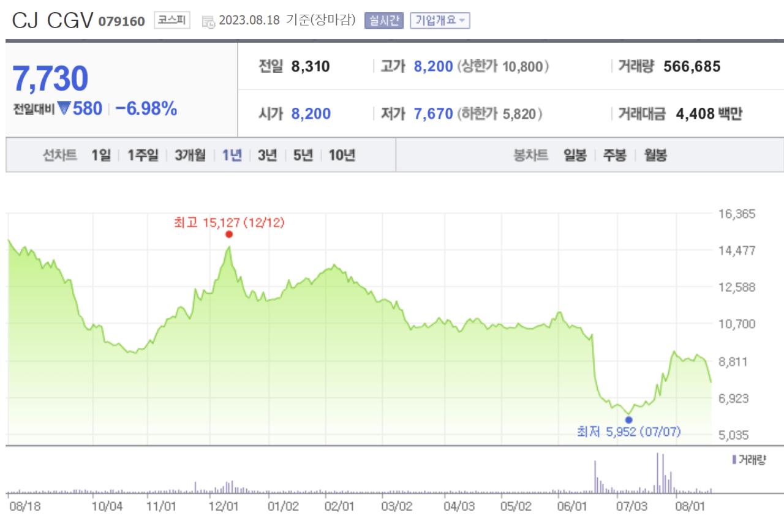Select the 1년 line chart tab
The width and height of the screenshot is (784, 532).
point(232,155)
